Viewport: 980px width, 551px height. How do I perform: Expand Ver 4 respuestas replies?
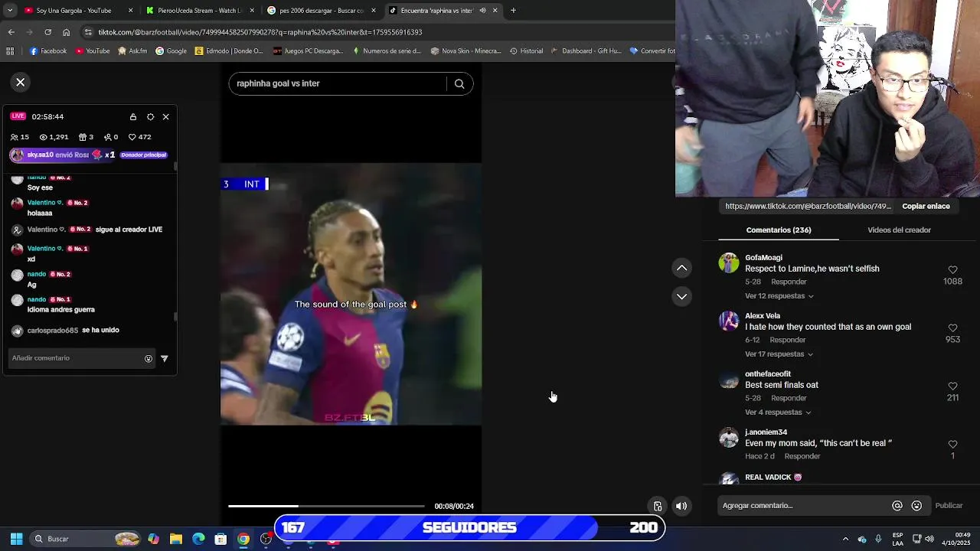pyautogui.click(x=777, y=412)
